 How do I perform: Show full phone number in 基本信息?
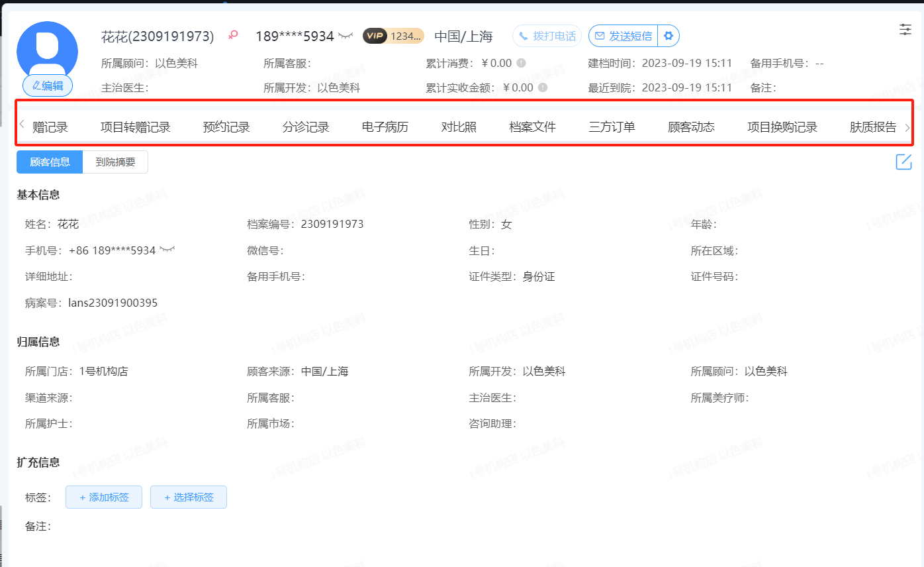coord(167,250)
